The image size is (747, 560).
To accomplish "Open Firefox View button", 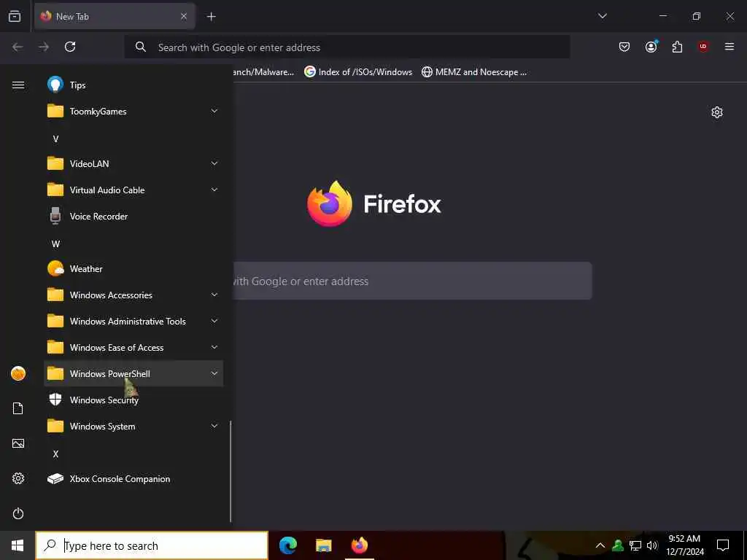I will [x=15, y=16].
